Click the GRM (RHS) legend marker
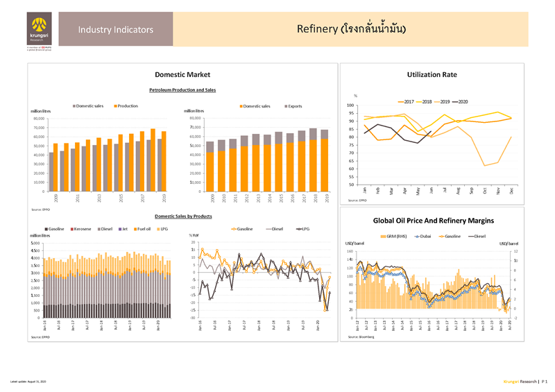The image size is (555, 392). pyautogui.click(x=385, y=237)
